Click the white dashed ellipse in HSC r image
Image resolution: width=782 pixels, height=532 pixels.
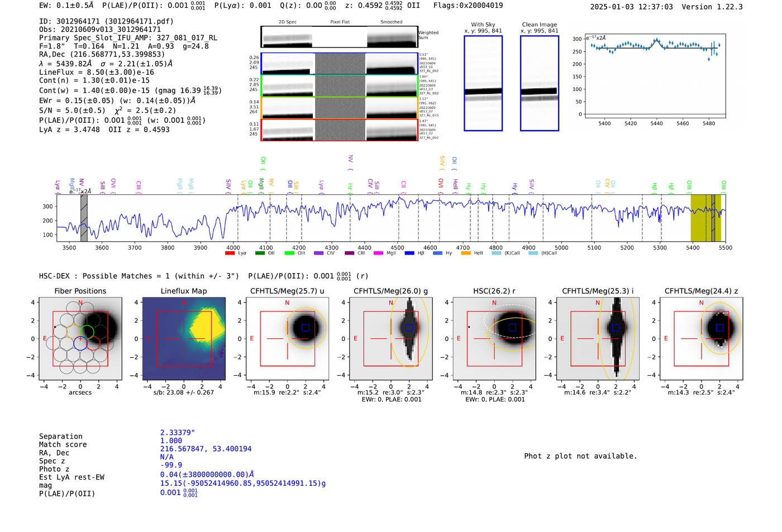point(509,321)
